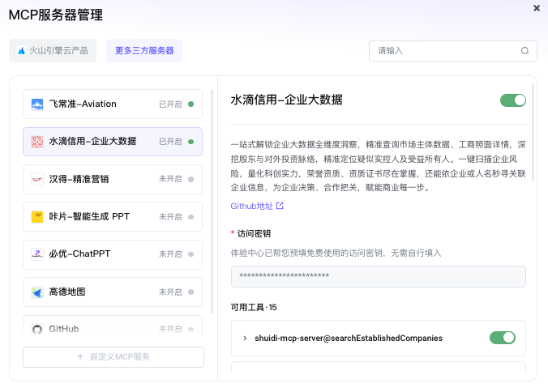Switch to 更多三方服务器 tab
548x392 pixels.
click(x=144, y=50)
